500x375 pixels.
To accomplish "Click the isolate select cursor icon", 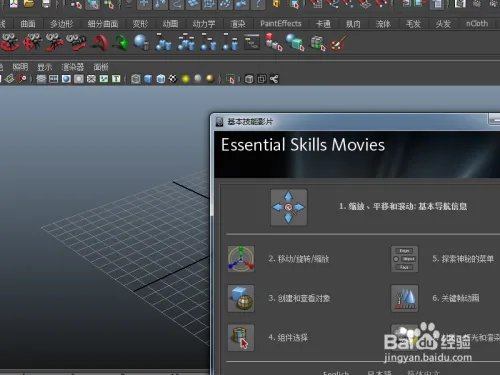I will 231,79.
